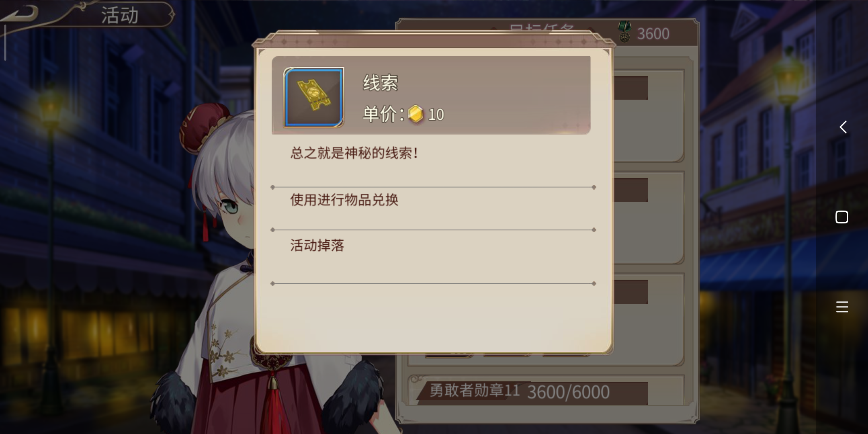Image resolution: width=868 pixels, height=434 pixels.
Task: Click the partially hidden 目标任务 panel title
Action: click(542, 27)
